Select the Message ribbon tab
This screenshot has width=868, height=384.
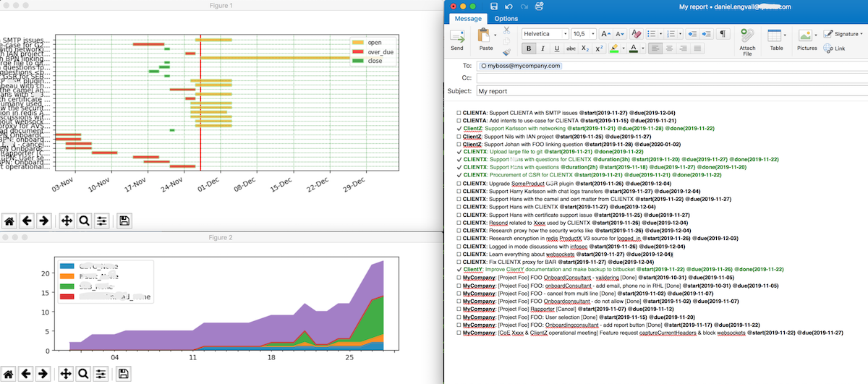(x=468, y=19)
